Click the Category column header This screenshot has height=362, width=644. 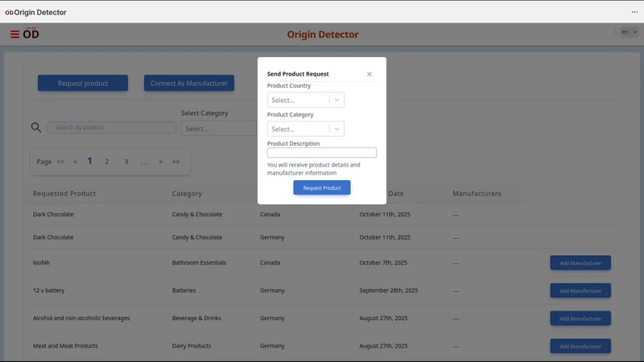point(187,193)
